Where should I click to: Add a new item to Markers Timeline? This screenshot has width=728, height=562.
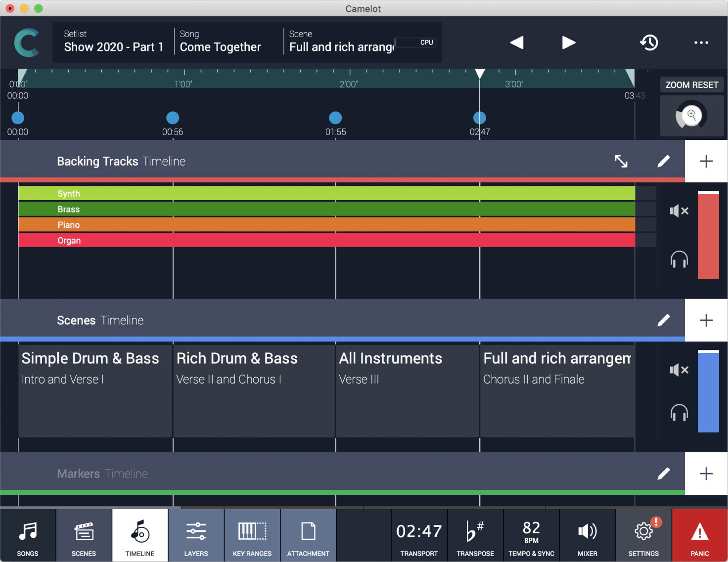(706, 474)
